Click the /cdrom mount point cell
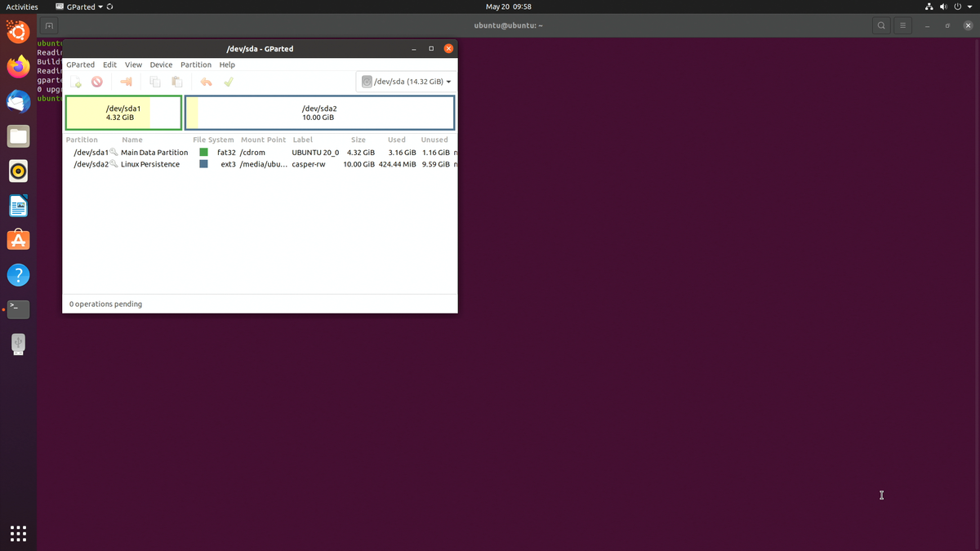Screen dimensions: 980x551 (x=252, y=152)
